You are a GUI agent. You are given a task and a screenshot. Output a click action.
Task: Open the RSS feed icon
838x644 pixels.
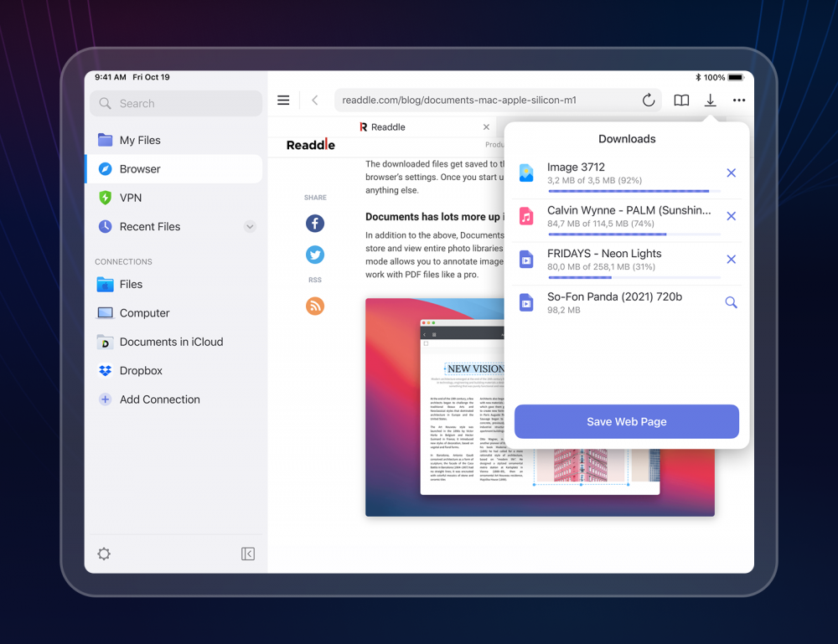click(315, 306)
